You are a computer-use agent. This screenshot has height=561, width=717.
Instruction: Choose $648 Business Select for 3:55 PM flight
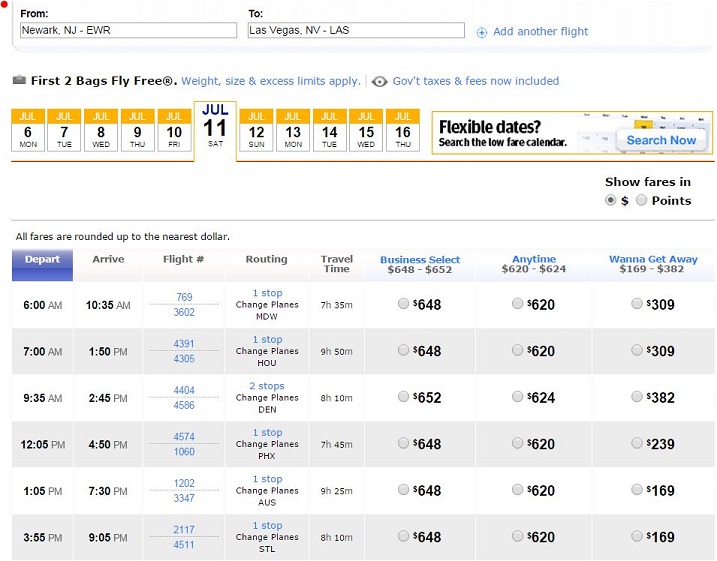403,536
